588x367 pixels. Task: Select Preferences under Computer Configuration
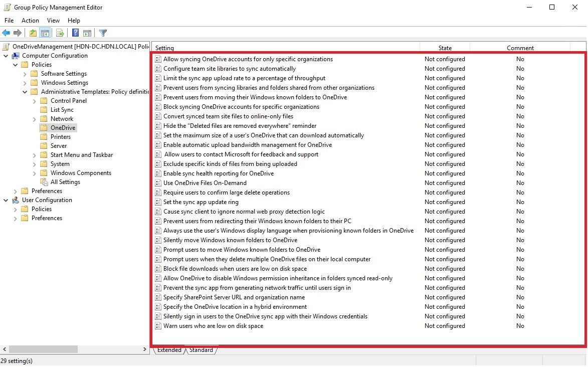pos(47,191)
